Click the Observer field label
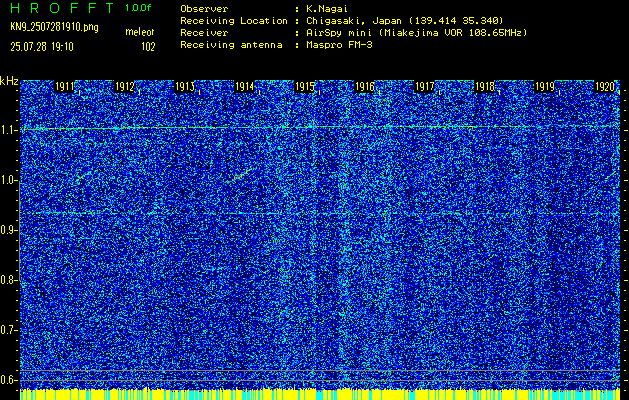 [204, 9]
